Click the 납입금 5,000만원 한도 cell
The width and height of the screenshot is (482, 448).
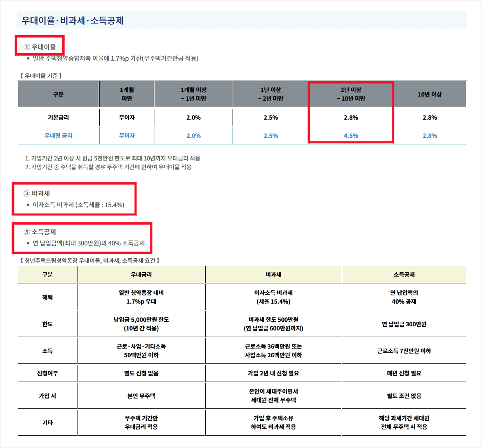pyautogui.click(x=141, y=323)
